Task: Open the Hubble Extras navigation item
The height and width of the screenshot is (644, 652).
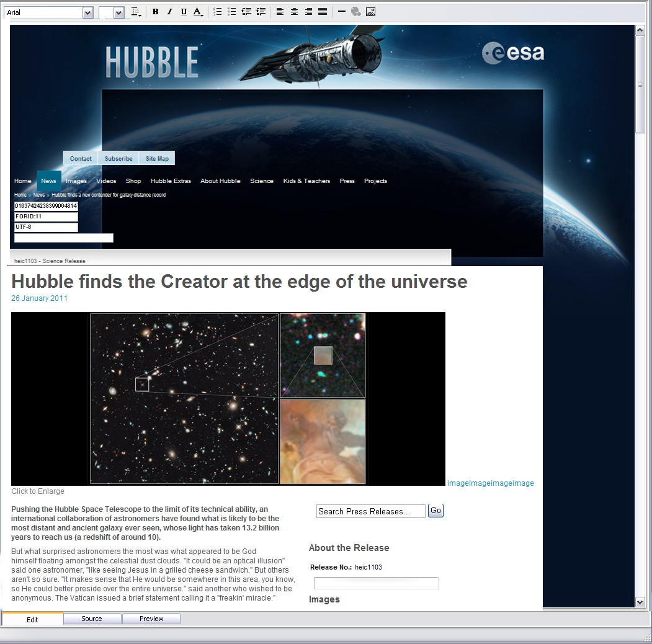Action: click(x=171, y=181)
